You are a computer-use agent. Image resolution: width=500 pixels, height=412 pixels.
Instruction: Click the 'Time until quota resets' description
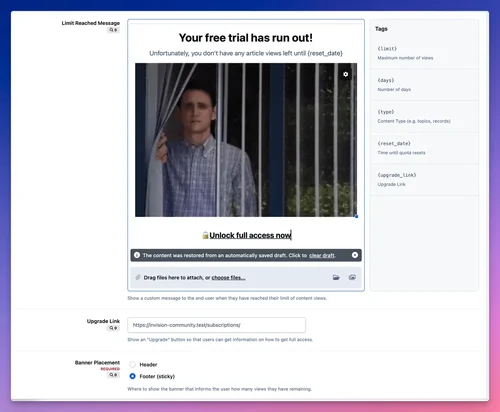(x=401, y=153)
